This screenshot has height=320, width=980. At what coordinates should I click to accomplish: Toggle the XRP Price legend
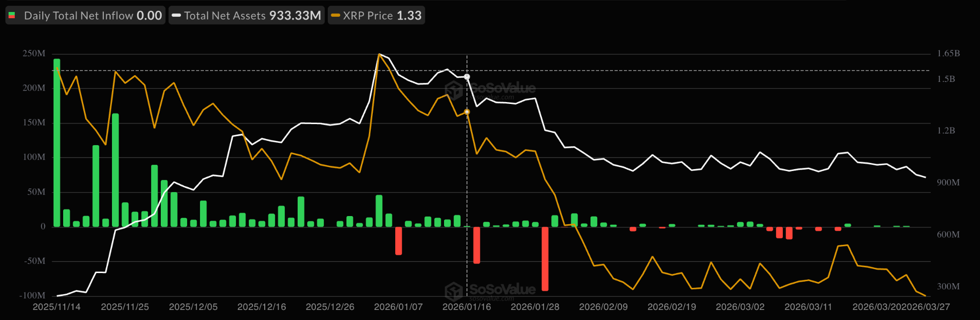[x=376, y=15]
